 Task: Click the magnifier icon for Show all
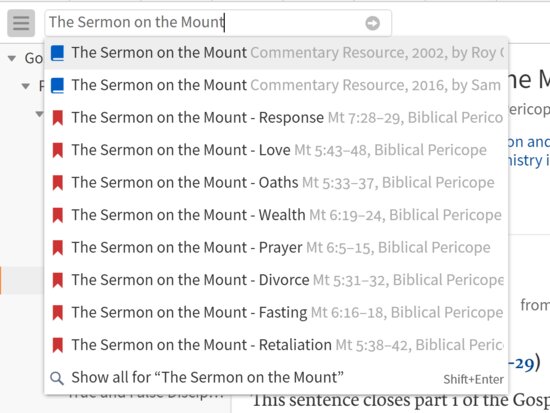point(57,378)
